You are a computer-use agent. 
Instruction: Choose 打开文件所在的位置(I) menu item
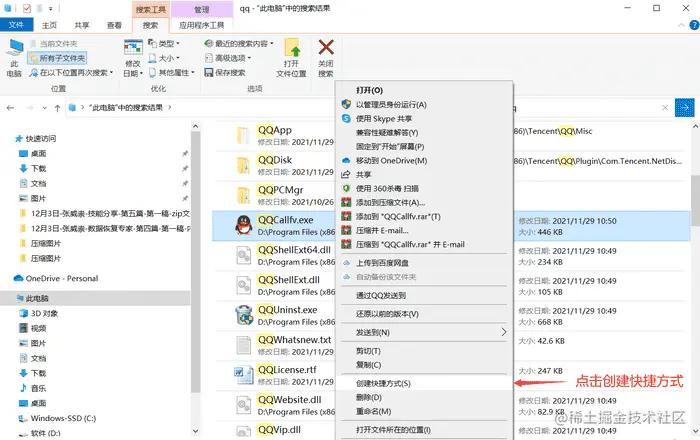[x=424, y=430]
